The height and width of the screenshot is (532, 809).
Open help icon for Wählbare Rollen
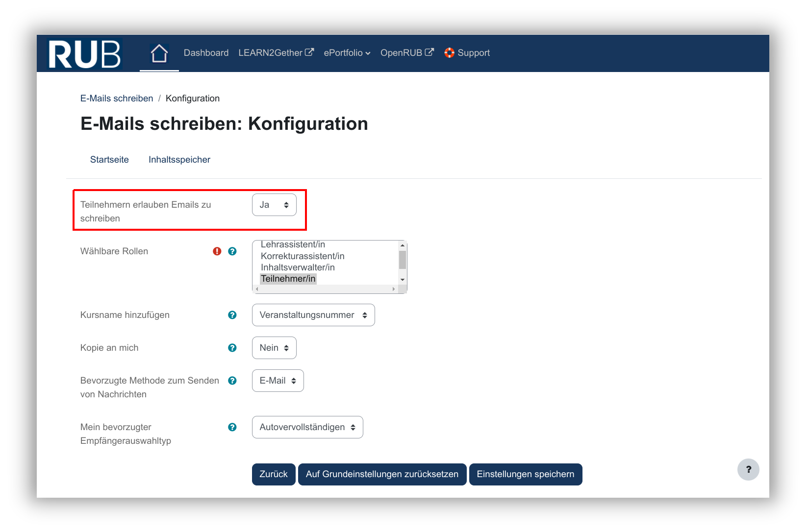232,251
